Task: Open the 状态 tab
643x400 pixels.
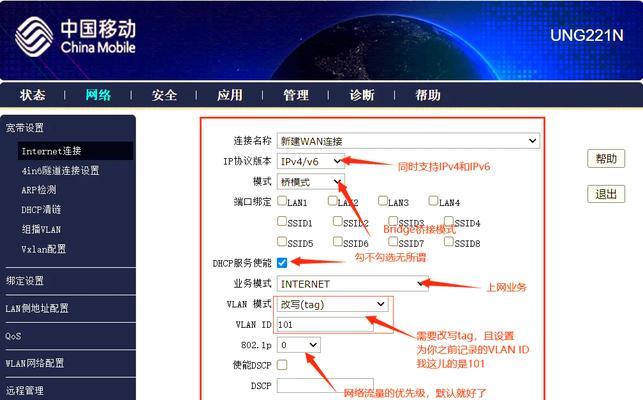Action: 32,95
